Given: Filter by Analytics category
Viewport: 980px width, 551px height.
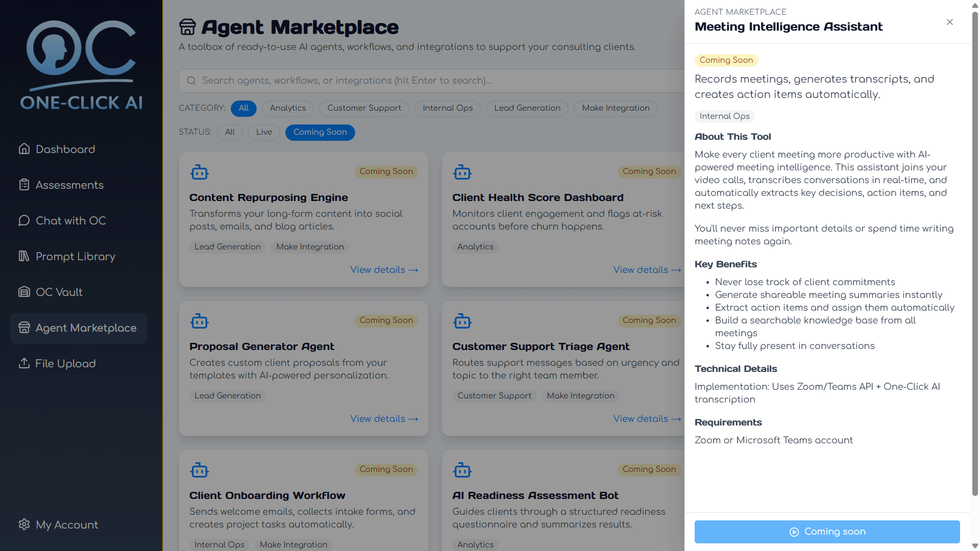Looking at the screenshot, I should 287,108.
